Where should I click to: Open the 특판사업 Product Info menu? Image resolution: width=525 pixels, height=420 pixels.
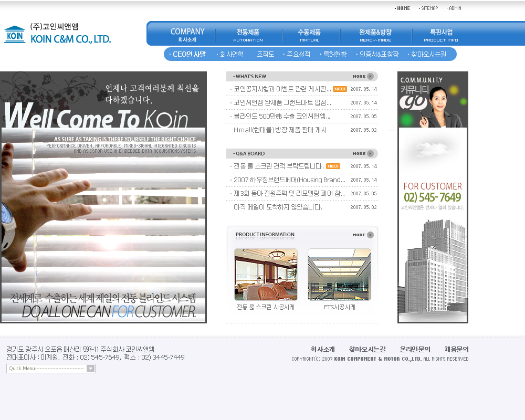tap(440, 35)
